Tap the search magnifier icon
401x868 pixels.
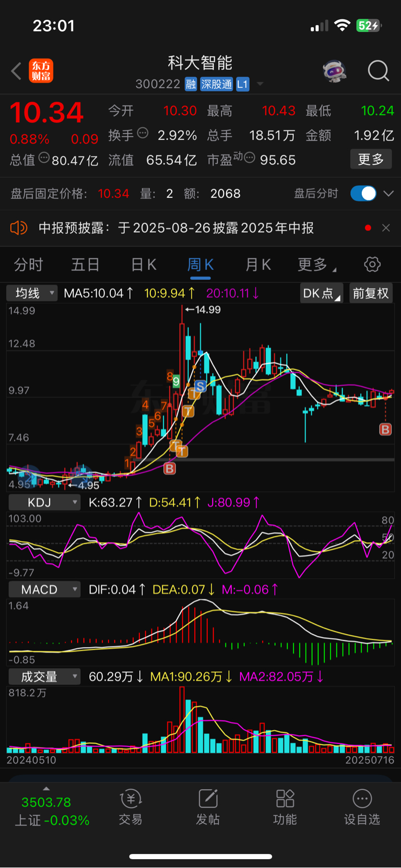(x=379, y=71)
